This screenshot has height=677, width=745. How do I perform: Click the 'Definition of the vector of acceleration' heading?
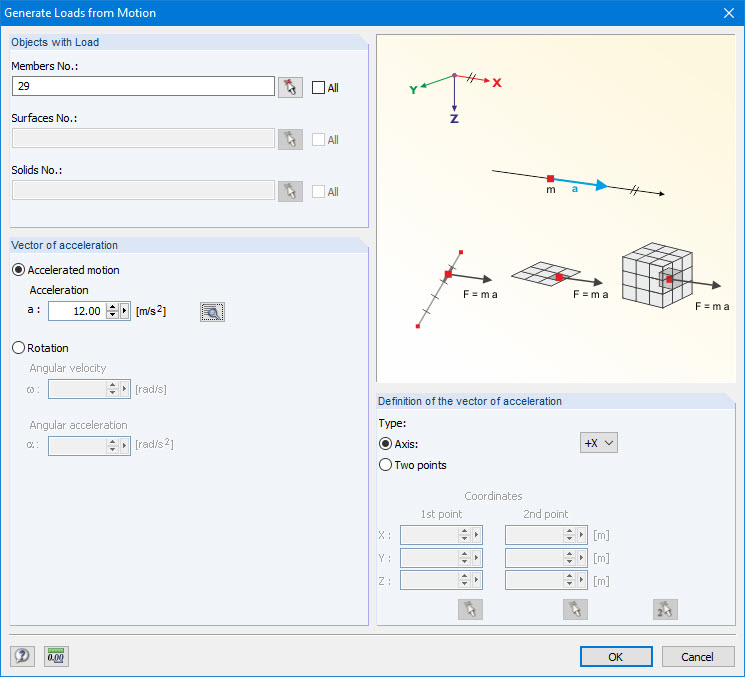[469, 401]
